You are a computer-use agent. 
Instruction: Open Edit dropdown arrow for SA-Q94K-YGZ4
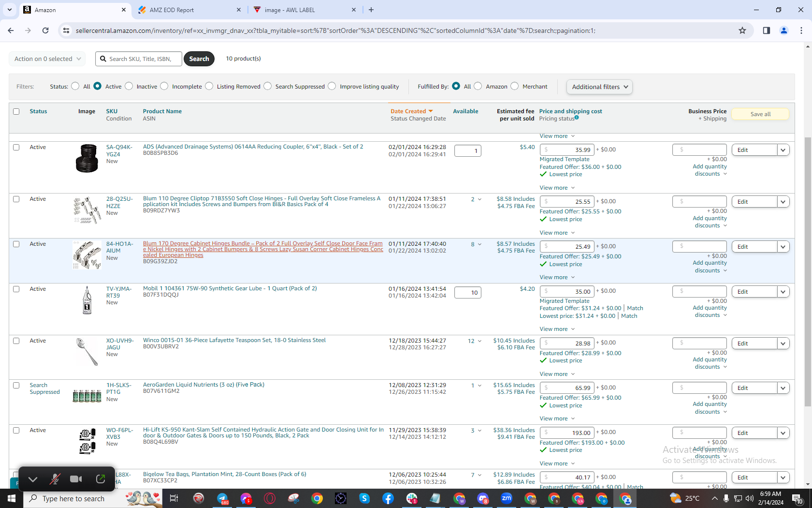pos(783,150)
